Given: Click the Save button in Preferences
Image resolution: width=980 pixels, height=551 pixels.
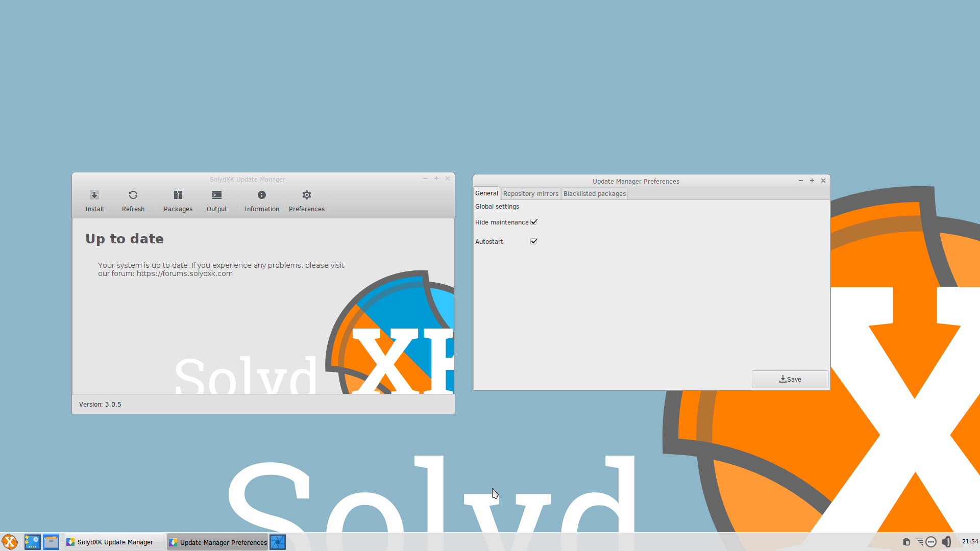Looking at the screenshot, I should point(790,379).
